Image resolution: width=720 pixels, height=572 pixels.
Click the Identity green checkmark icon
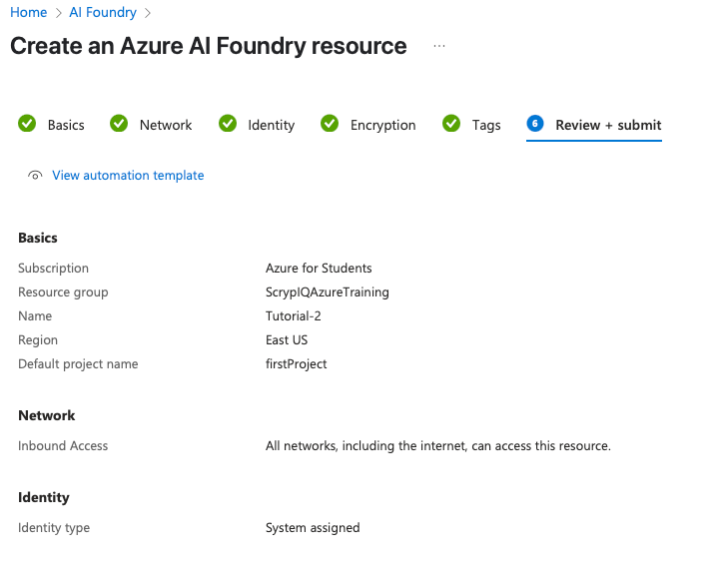tap(228, 123)
